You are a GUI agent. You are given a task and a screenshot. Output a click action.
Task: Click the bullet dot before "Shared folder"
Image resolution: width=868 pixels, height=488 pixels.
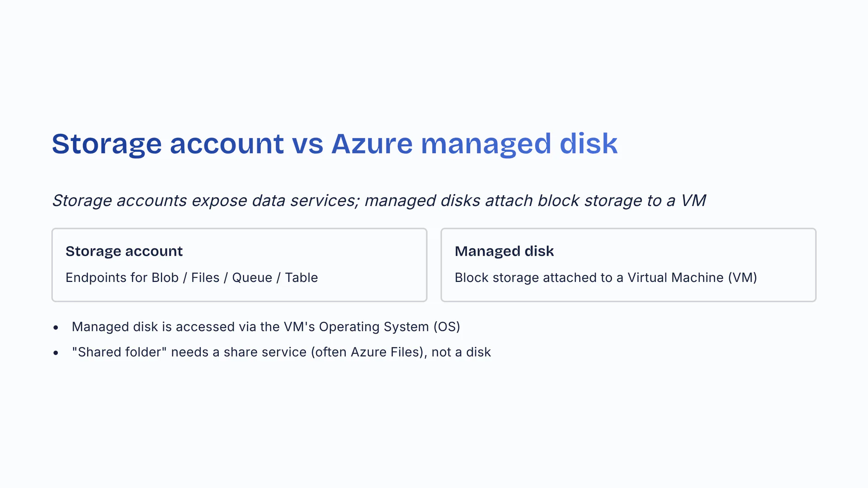tap(56, 352)
